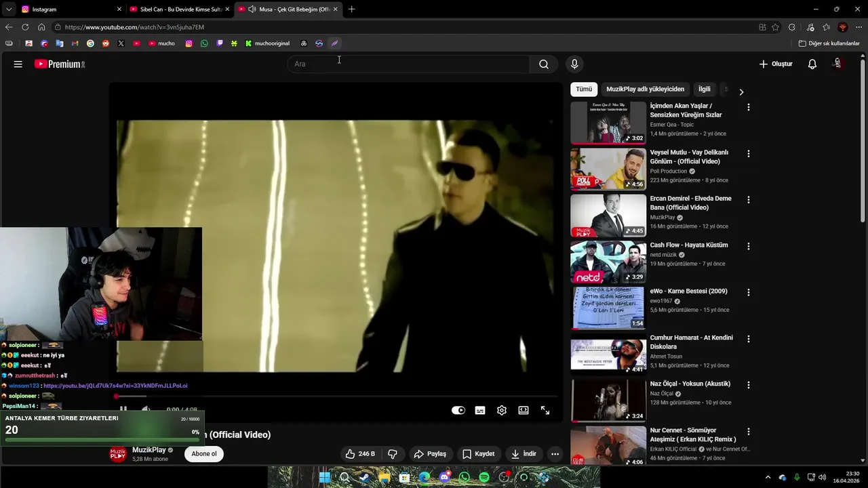Click the Ara search input field

pos(408,64)
